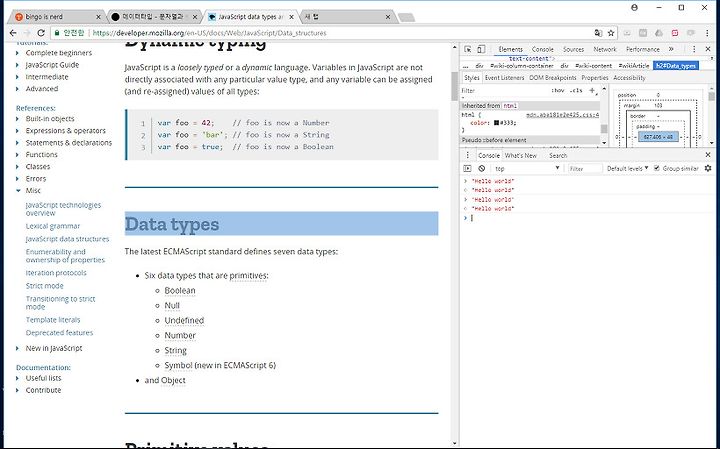The width and height of the screenshot is (720, 449).
Task: Expand New in JavaScript section
Action: pos(17,348)
